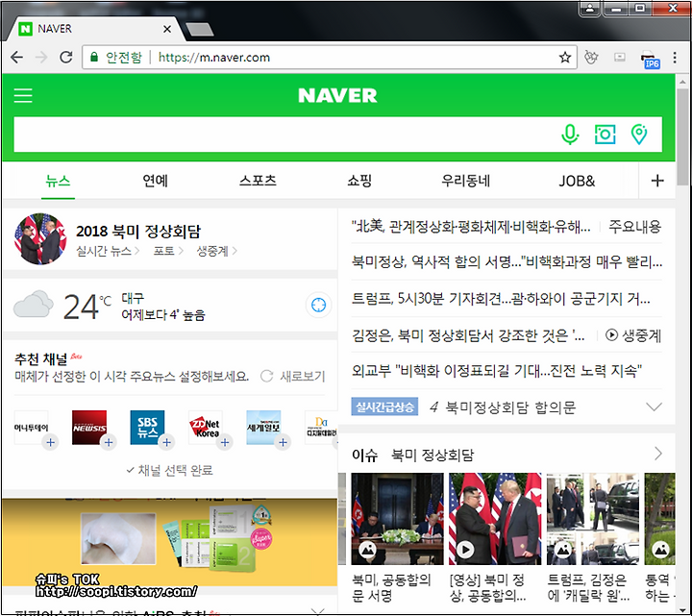Add the 머니투데이 channel
692x616 pixels.
(50, 442)
